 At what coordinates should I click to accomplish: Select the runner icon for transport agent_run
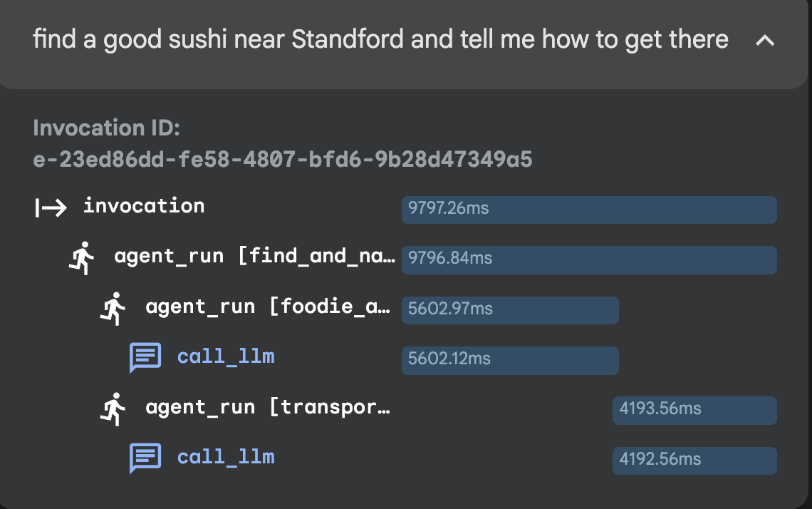coord(113,408)
